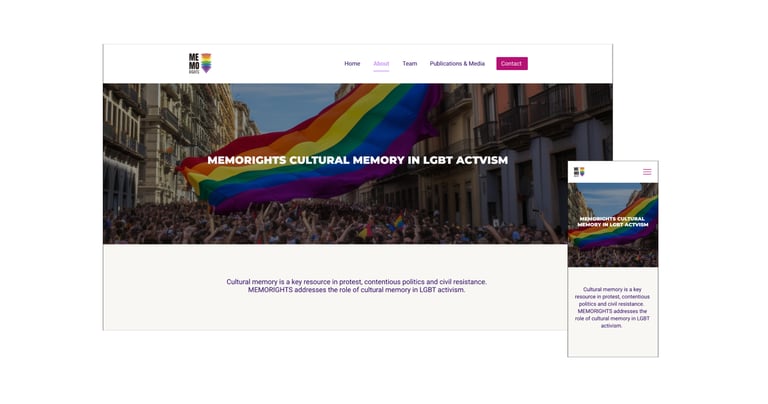
Task: Click the description paragraph in mobile preview
Action: pos(612,308)
